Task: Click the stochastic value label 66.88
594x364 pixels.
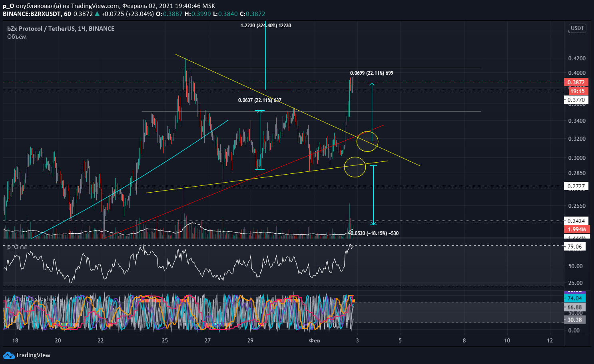Action: point(575,307)
